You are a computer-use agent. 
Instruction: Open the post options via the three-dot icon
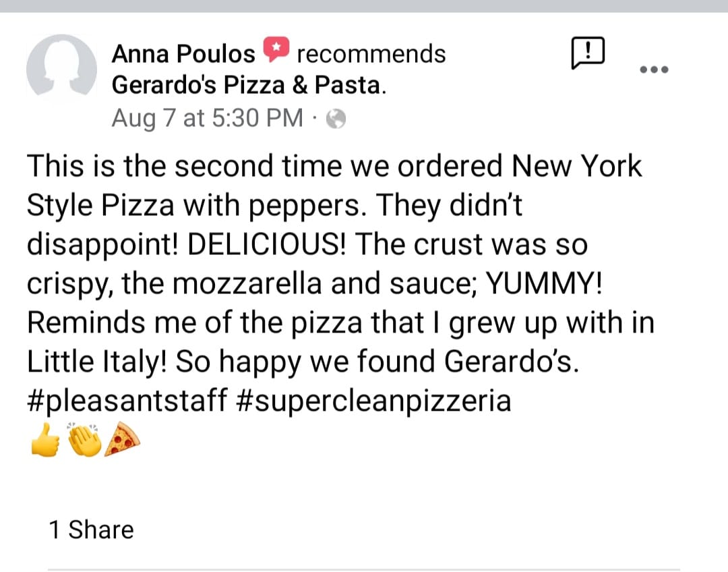pyautogui.click(x=653, y=67)
